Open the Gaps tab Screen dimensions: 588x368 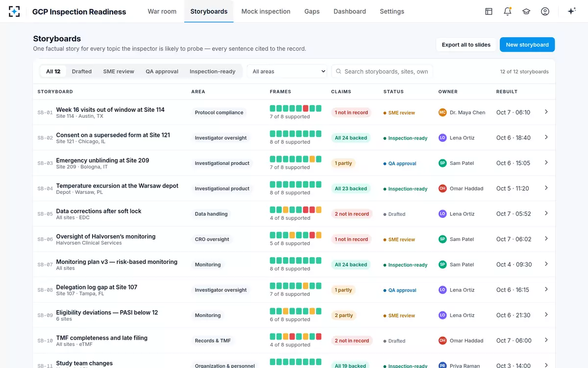(x=312, y=11)
